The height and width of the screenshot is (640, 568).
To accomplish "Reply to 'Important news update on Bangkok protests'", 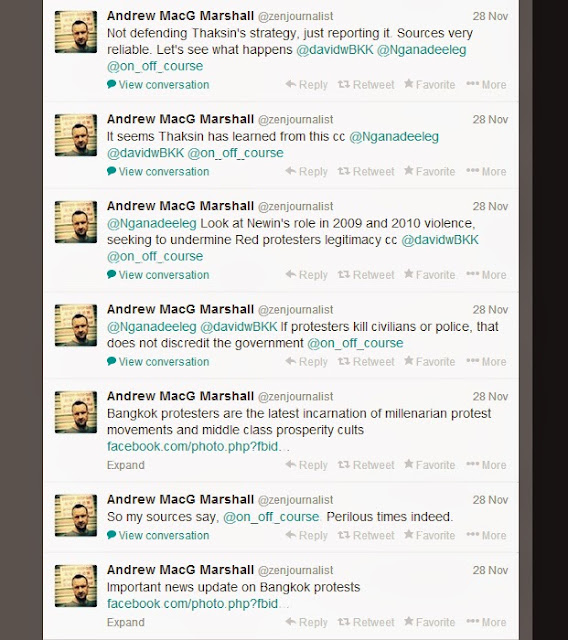I will [x=306, y=622].
